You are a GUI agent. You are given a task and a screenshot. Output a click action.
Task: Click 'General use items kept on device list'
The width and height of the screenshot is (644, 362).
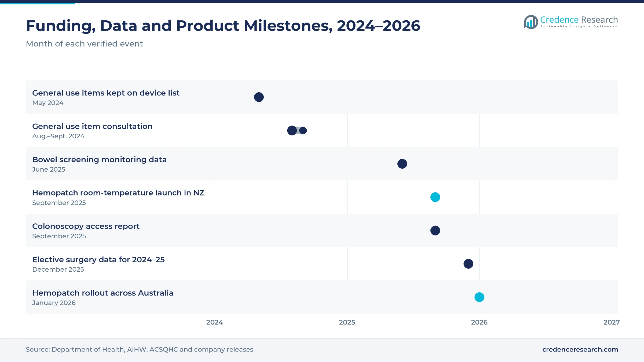(x=106, y=93)
